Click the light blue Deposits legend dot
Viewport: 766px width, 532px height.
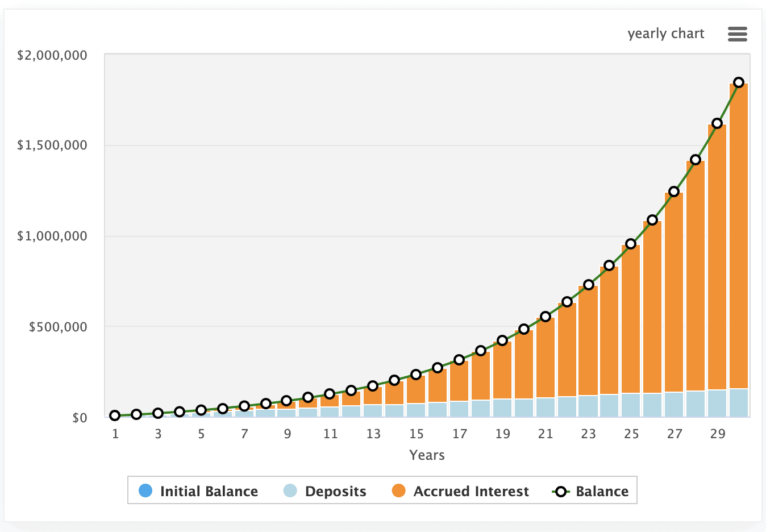pyautogui.click(x=290, y=491)
